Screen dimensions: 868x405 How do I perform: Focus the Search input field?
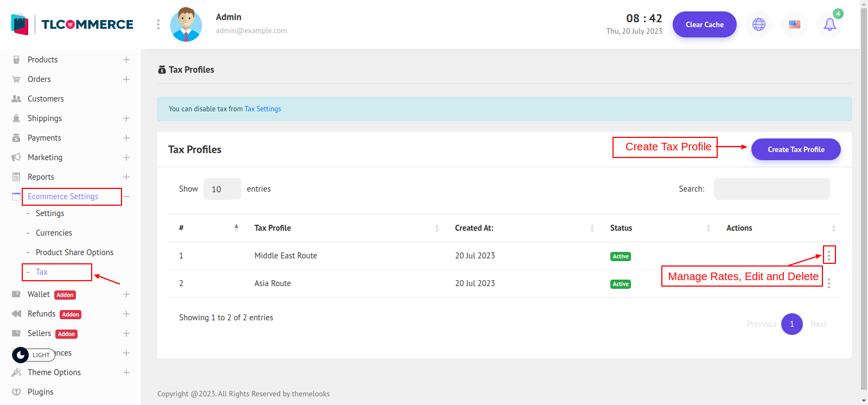(x=771, y=189)
